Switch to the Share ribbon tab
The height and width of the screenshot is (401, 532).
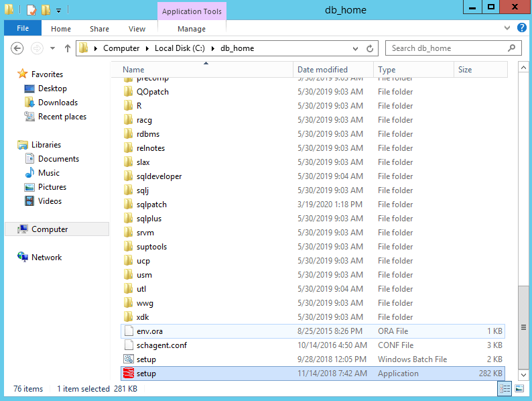pyautogui.click(x=99, y=29)
